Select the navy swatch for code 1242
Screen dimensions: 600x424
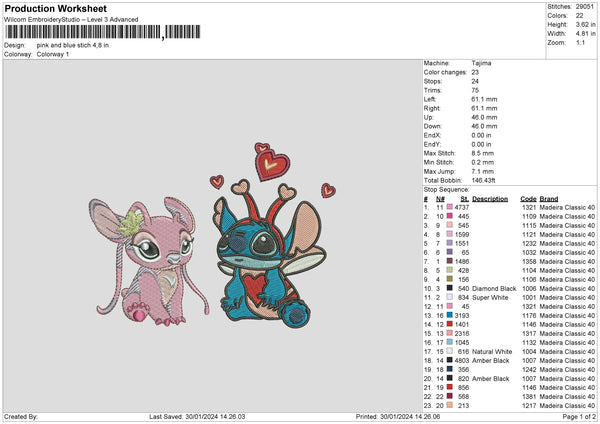click(450, 369)
